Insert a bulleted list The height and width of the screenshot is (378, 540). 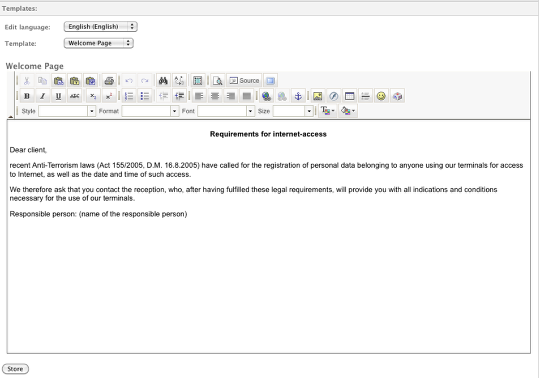(x=145, y=96)
